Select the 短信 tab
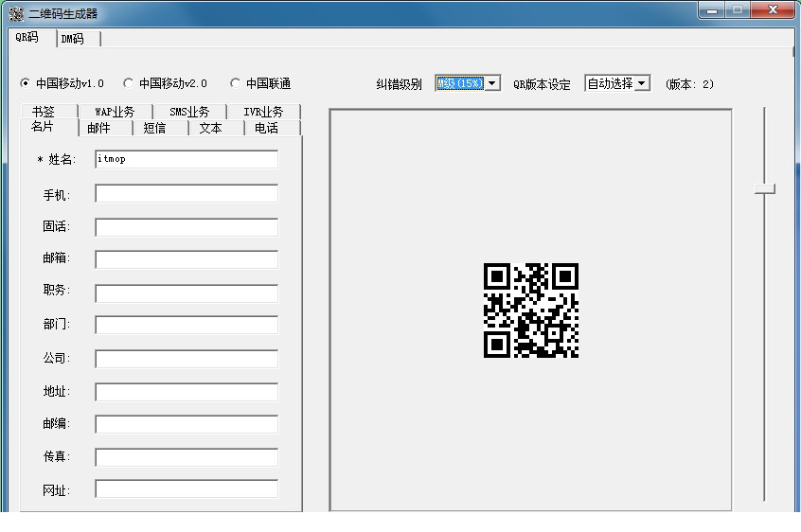 pyautogui.click(x=160, y=128)
